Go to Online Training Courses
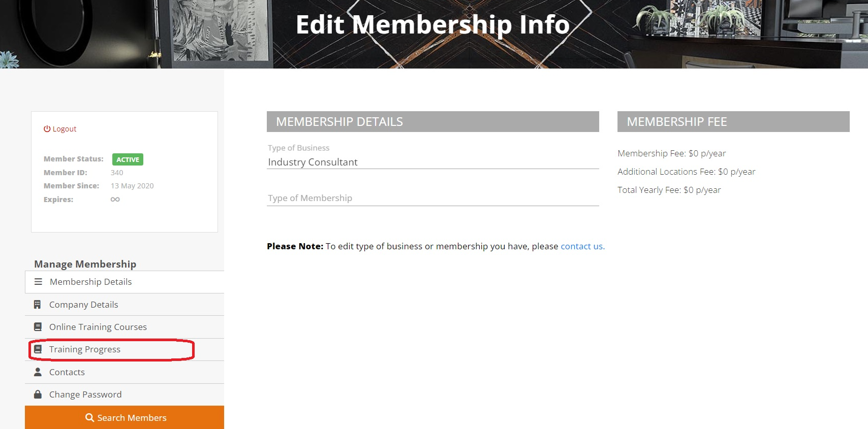Image resolution: width=868 pixels, height=429 pixels. [x=98, y=327]
